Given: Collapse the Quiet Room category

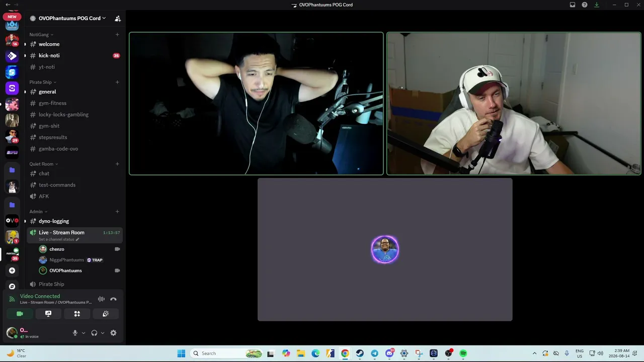Looking at the screenshot, I should pyautogui.click(x=44, y=164).
